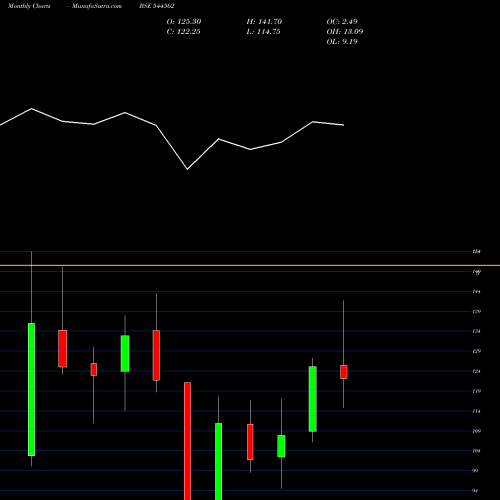Click the 'Monthly Charts' title text
The width and height of the screenshot is (500, 500).
click(x=29, y=6)
